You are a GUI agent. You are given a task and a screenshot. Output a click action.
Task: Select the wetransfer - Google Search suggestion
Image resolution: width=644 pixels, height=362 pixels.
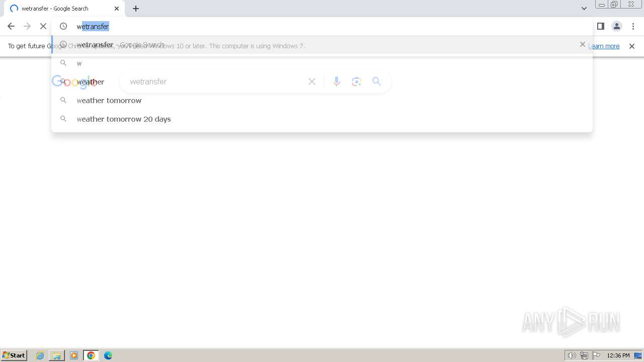322,44
